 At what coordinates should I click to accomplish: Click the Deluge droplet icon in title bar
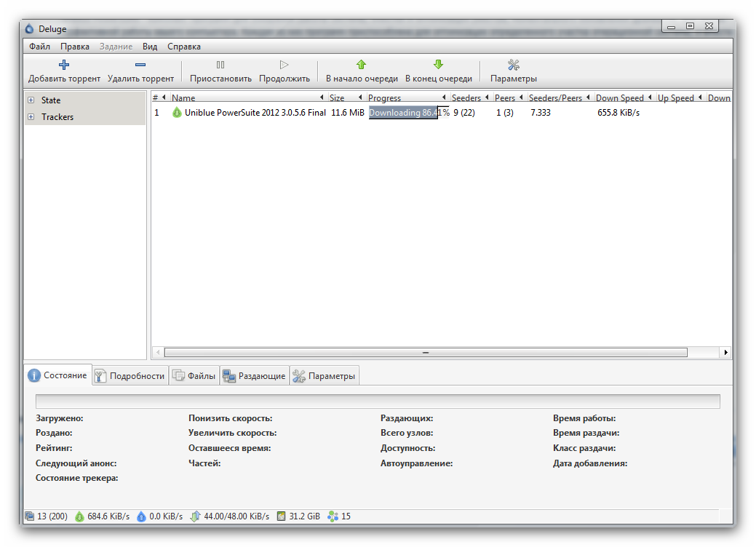30,29
